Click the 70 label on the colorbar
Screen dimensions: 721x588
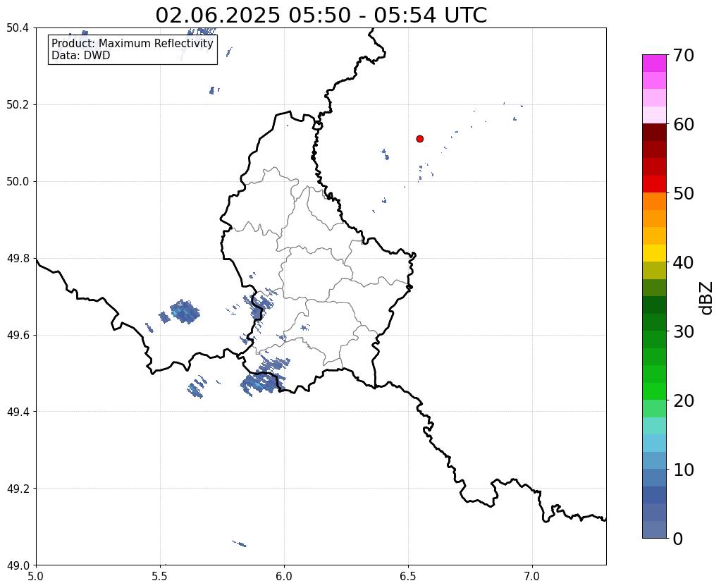click(684, 55)
